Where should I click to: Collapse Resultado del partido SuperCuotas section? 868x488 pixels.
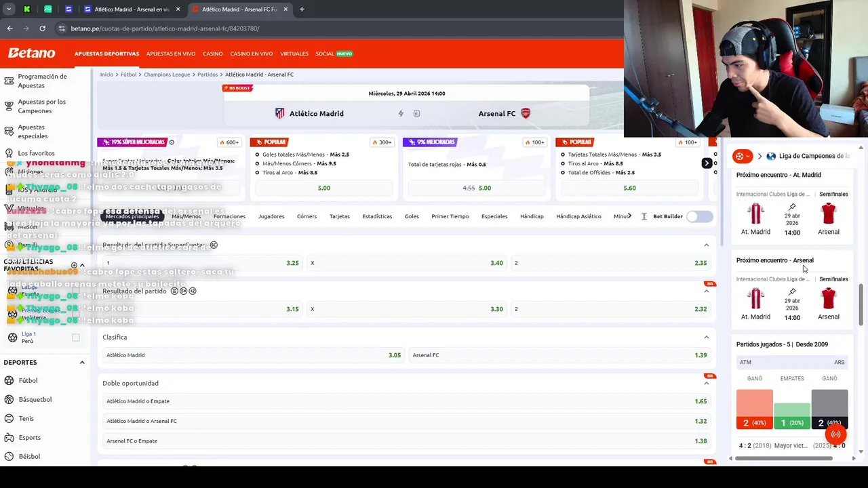(x=706, y=245)
